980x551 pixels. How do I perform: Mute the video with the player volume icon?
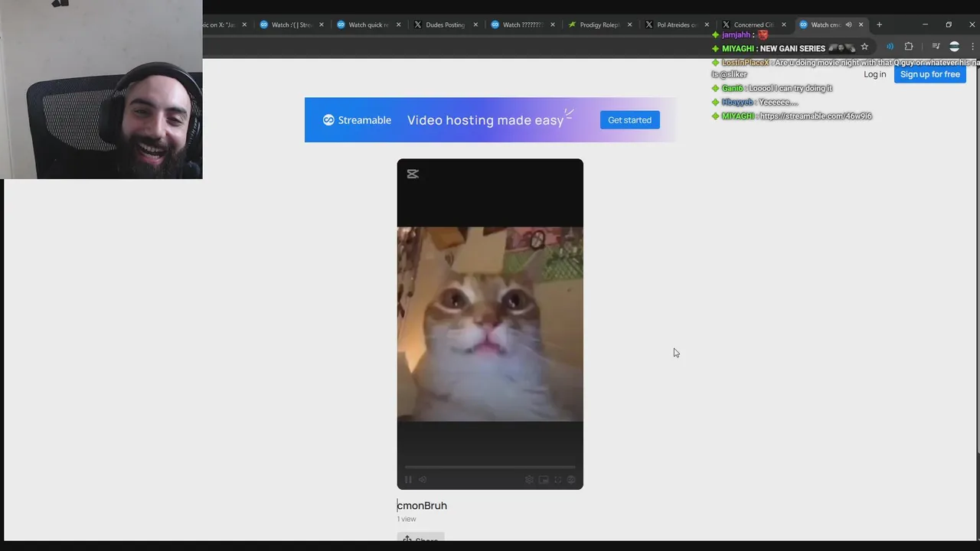(x=422, y=480)
